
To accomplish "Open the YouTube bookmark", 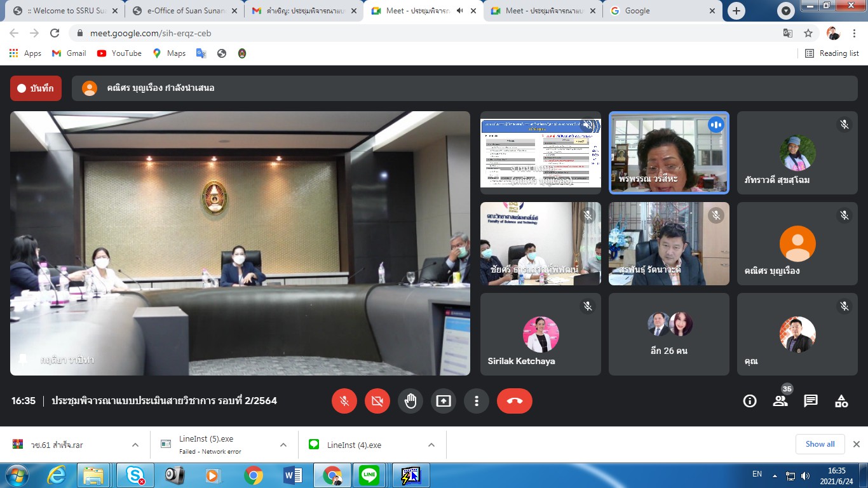I will (119, 53).
